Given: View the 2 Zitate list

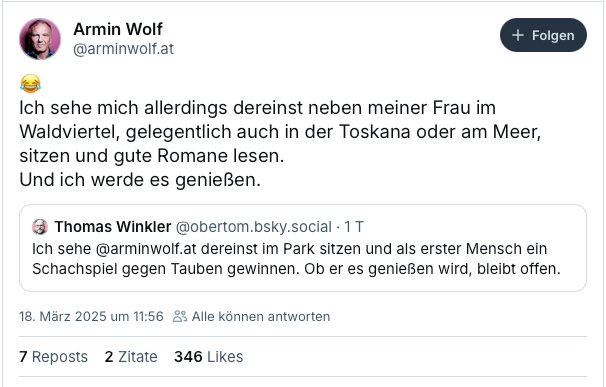Looking at the screenshot, I should [x=131, y=357].
